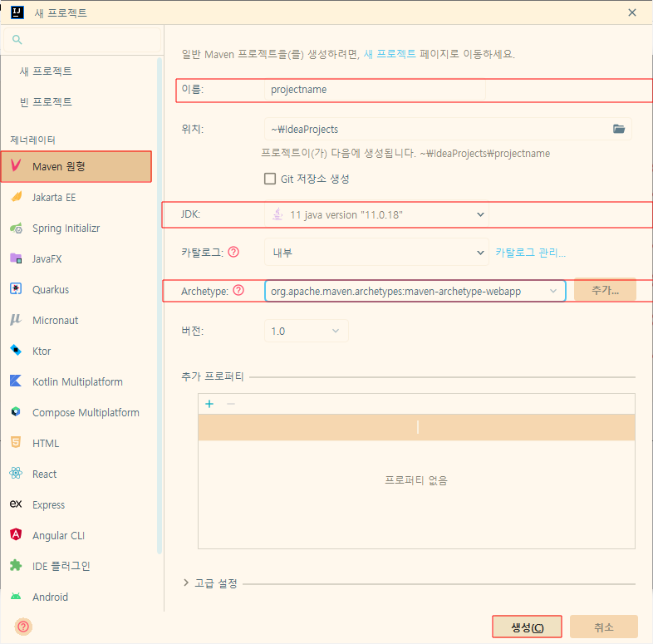Expand the 고급 설정 section

(186, 583)
